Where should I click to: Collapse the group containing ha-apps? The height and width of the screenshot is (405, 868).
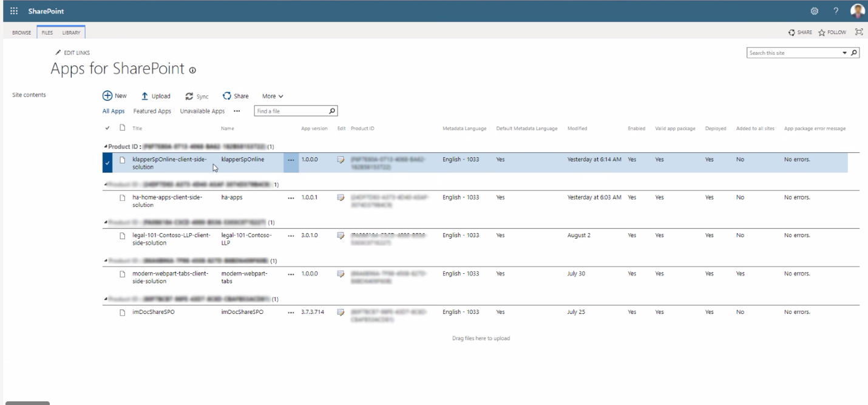tap(106, 185)
